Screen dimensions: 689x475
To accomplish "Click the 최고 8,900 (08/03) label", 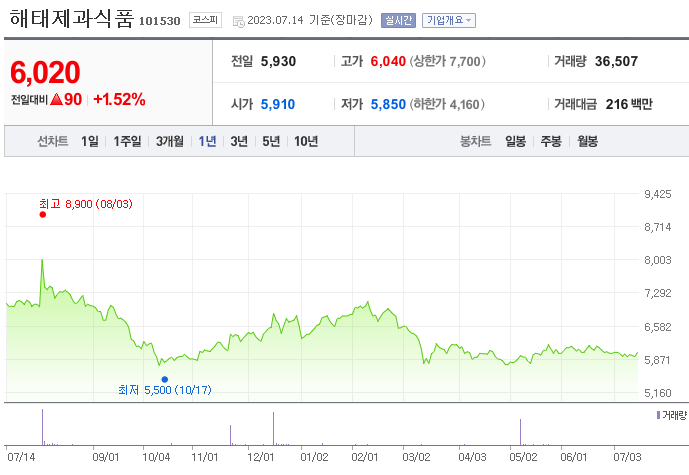I will coord(86,204).
